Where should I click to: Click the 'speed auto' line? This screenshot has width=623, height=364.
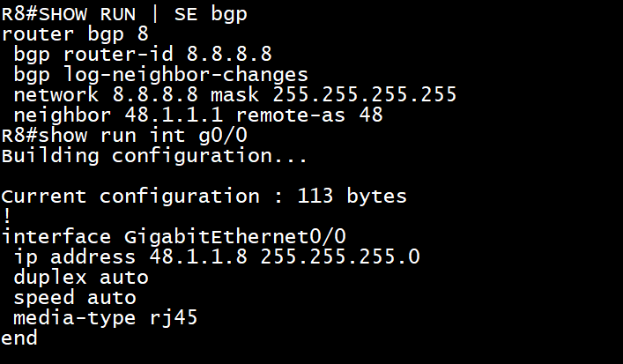tap(75, 298)
